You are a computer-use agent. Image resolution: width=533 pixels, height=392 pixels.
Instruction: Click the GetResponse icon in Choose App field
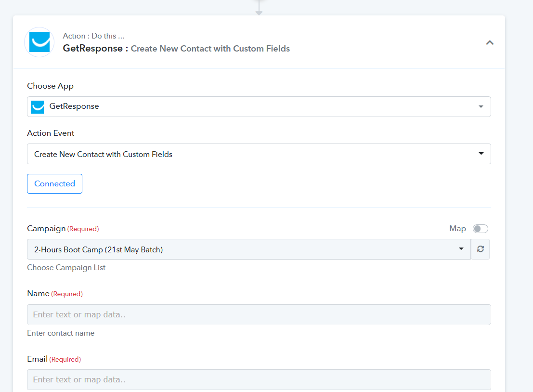click(38, 107)
